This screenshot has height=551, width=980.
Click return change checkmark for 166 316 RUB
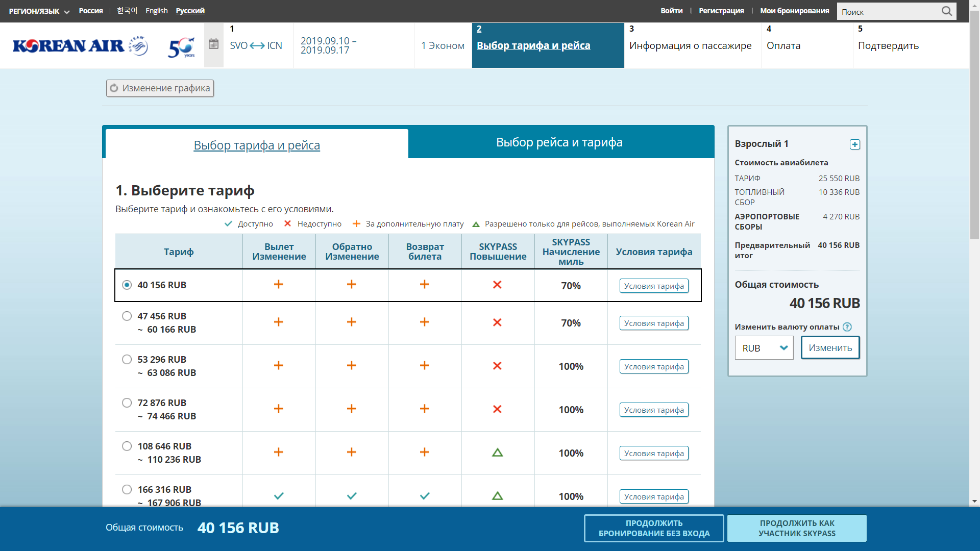(x=352, y=496)
